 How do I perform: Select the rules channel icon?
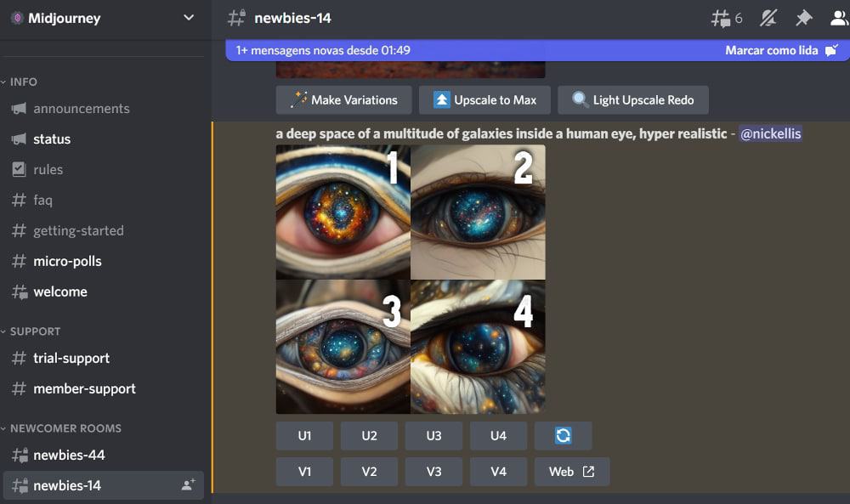(x=19, y=169)
